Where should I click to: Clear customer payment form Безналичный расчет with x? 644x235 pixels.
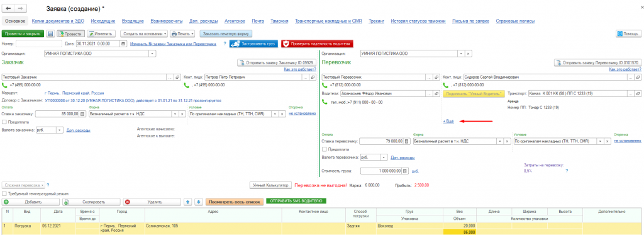[183, 114]
